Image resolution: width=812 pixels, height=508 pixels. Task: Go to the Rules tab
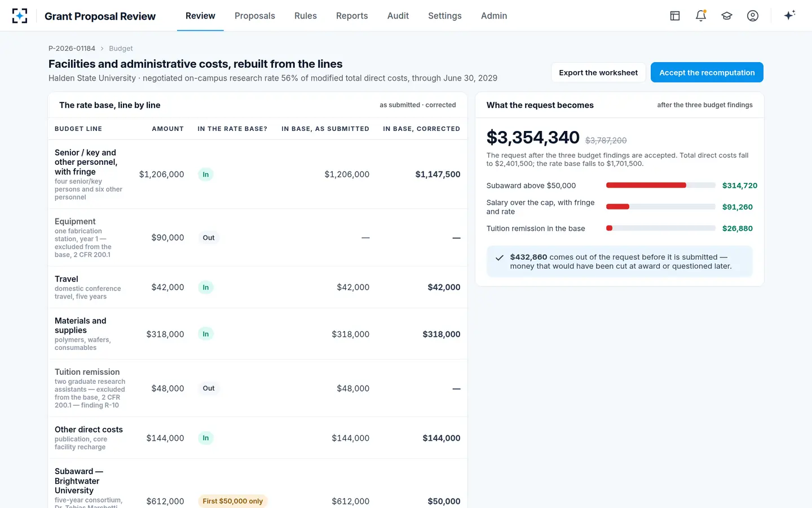(306, 16)
